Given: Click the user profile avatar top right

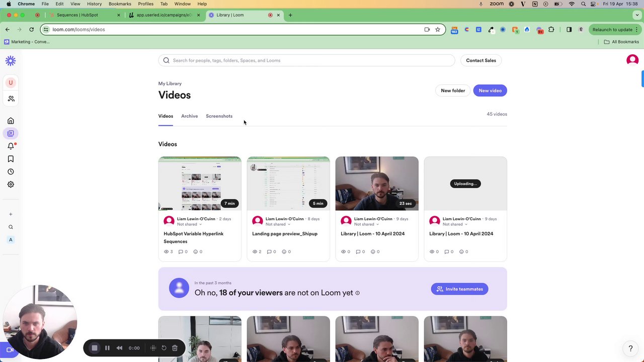Looking at the screenshot, I should click(x=632, y=60).
